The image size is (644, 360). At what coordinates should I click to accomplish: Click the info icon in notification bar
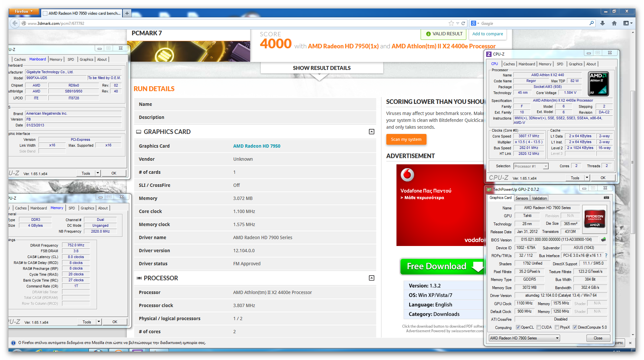13,343
